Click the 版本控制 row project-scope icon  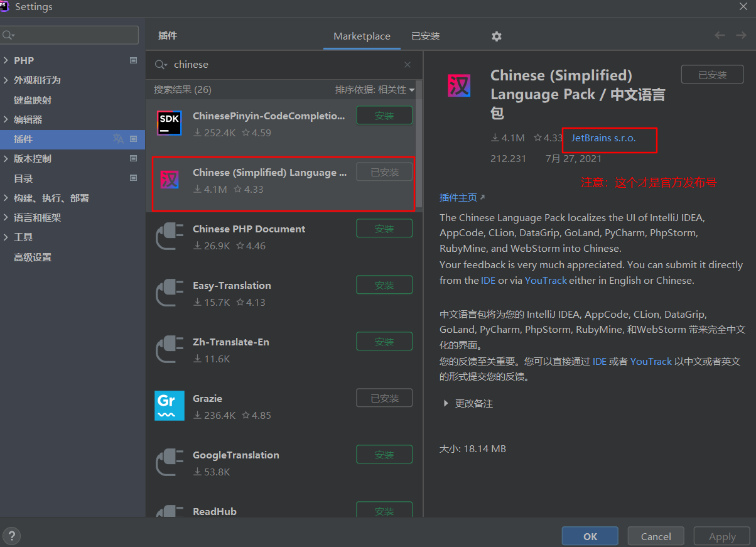[133, 158]
